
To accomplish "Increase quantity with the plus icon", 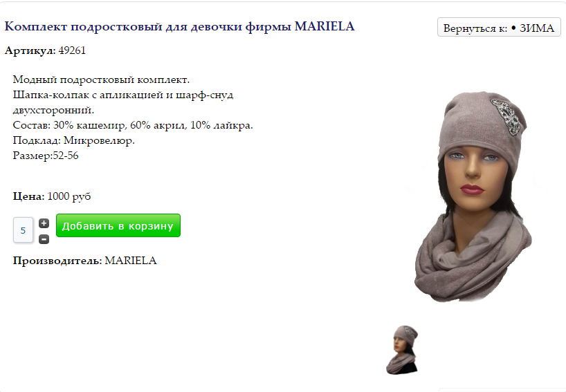I will click(x=44, y=223).
